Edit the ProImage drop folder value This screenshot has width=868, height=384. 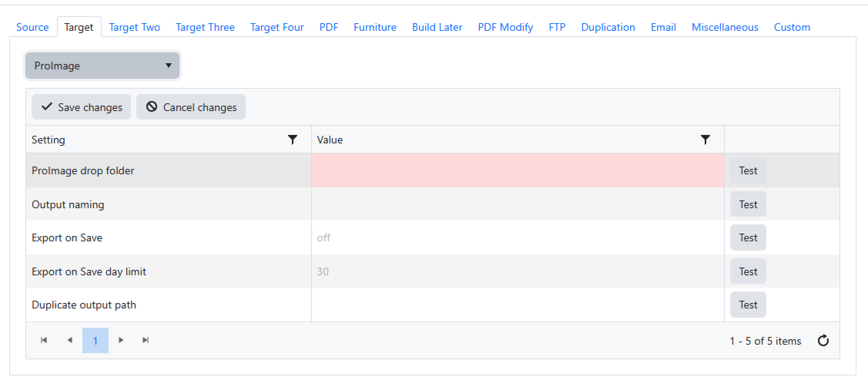tap(518, 170)
